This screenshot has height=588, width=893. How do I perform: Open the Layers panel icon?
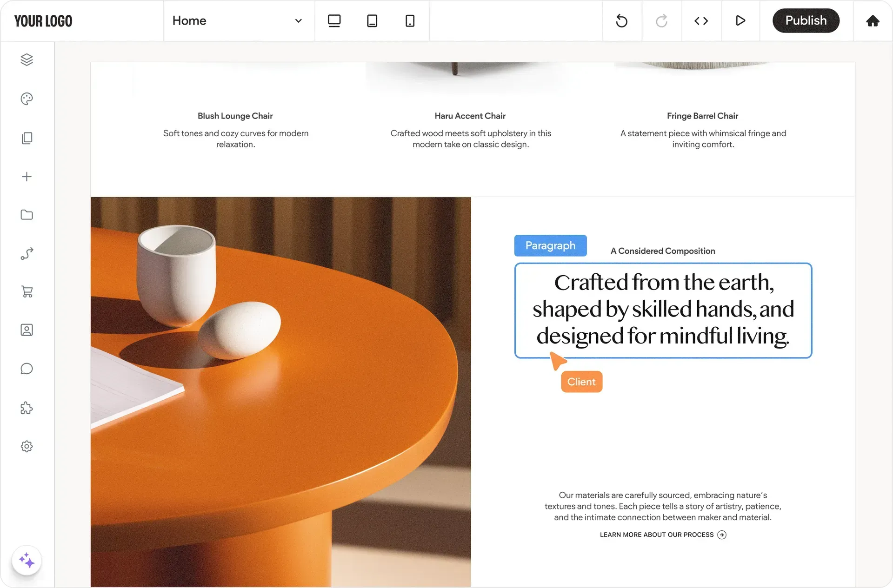(27, 59)
